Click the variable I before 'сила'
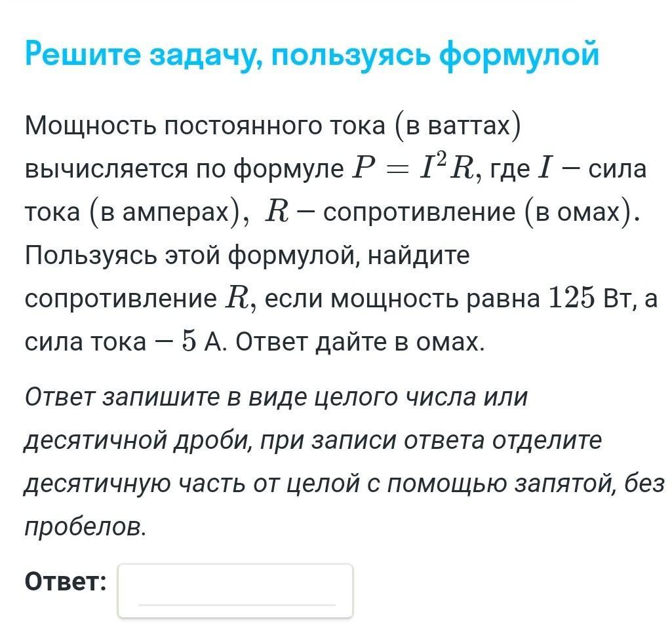 point(543,169)
